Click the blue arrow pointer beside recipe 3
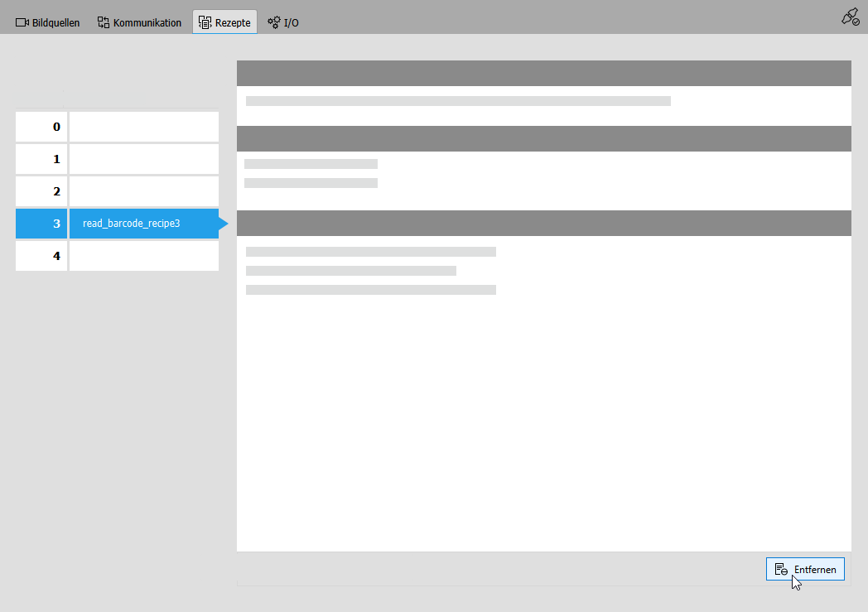The image size is (868, 612). 223,224
